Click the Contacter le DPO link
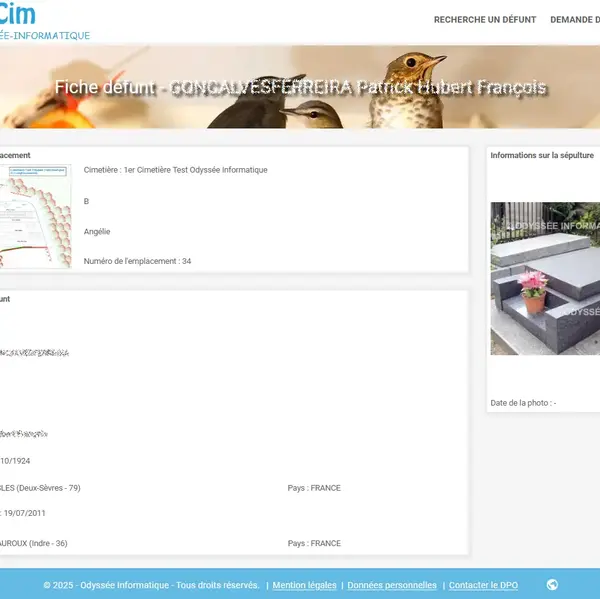600x599 pixels. (x=483, y=585)
